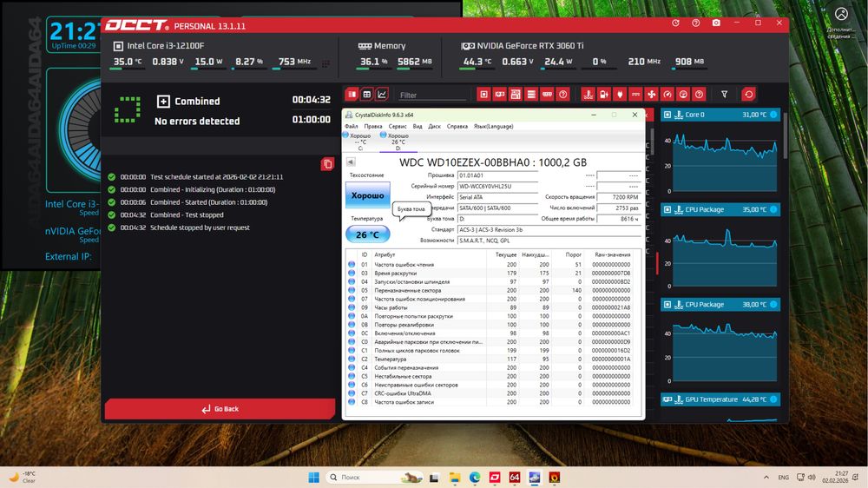This screenshot has height=488, width=868.
Task: Open the Windows Start menu
Action: point(313,478)
